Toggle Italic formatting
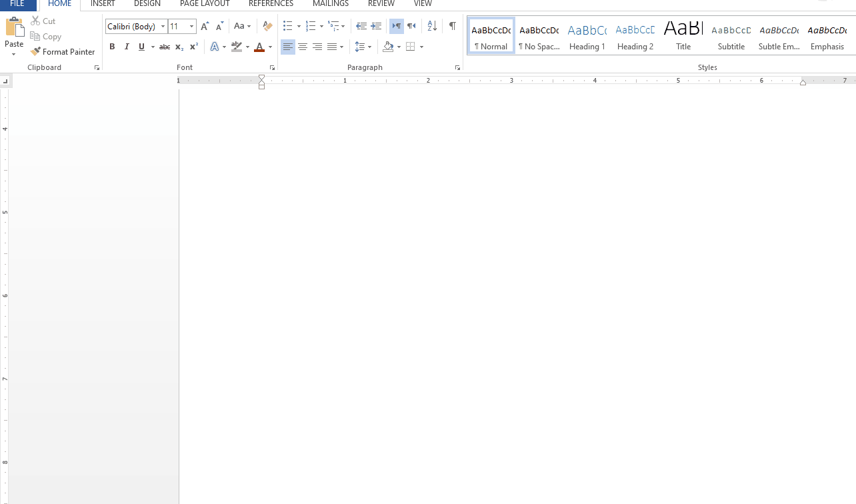 point(127,47)
